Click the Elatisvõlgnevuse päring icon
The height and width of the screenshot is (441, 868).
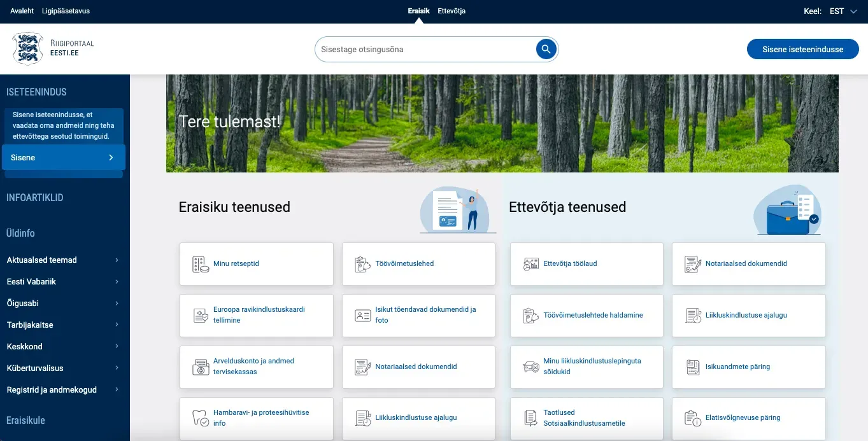pos(692,419)
